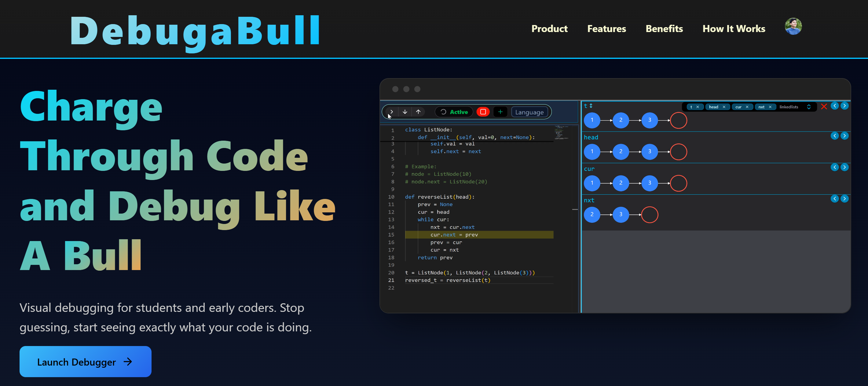Click the step out up arrow

tap(418, 112)
